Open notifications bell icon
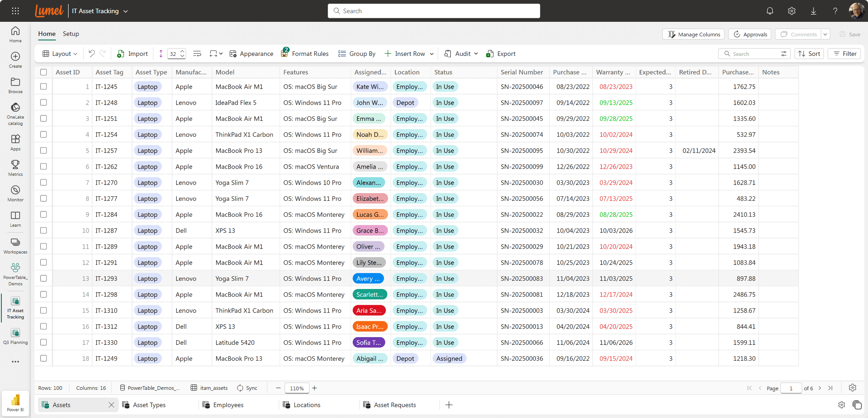The image size is (868, 418). pos(769,11)
